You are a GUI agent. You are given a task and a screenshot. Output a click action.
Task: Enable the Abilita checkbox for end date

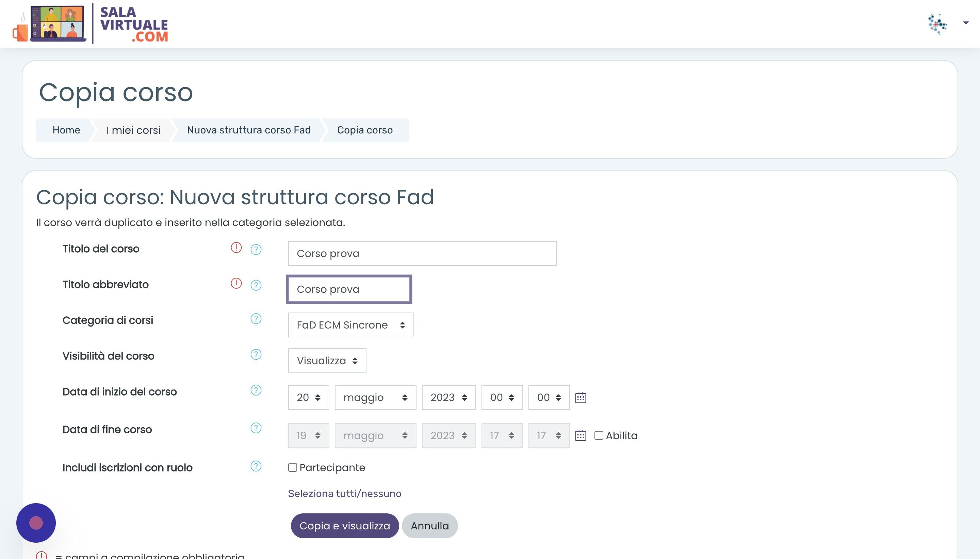click(x=599, y=435)
